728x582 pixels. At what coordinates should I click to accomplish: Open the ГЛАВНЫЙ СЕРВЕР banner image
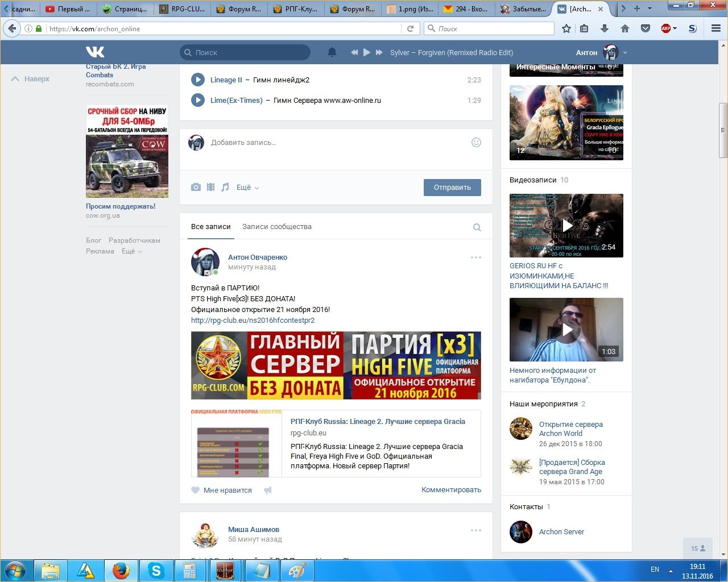(336, 365)
